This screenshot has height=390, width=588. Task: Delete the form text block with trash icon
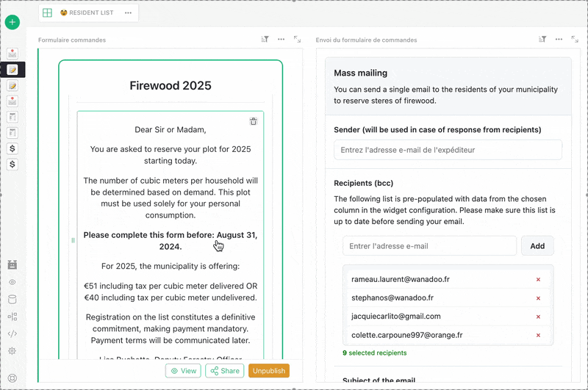tap(253, 122)
